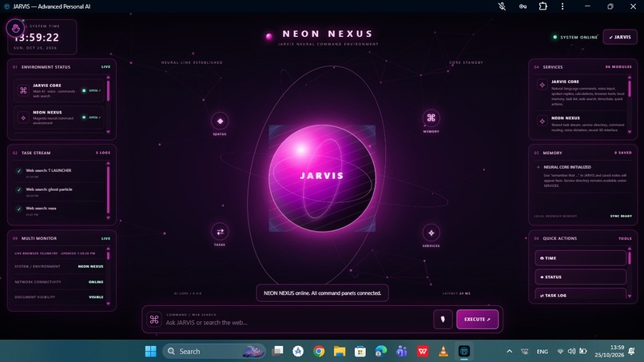Click the JARVIS Core icon in Services panel
This screenshot has width=644, height=362.
point(543,85)
